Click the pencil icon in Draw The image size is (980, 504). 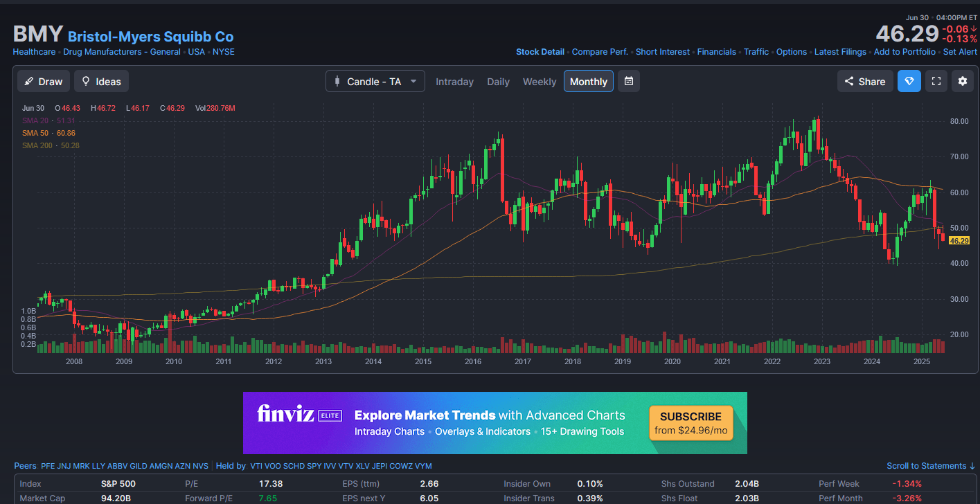[x=28, y=81]
